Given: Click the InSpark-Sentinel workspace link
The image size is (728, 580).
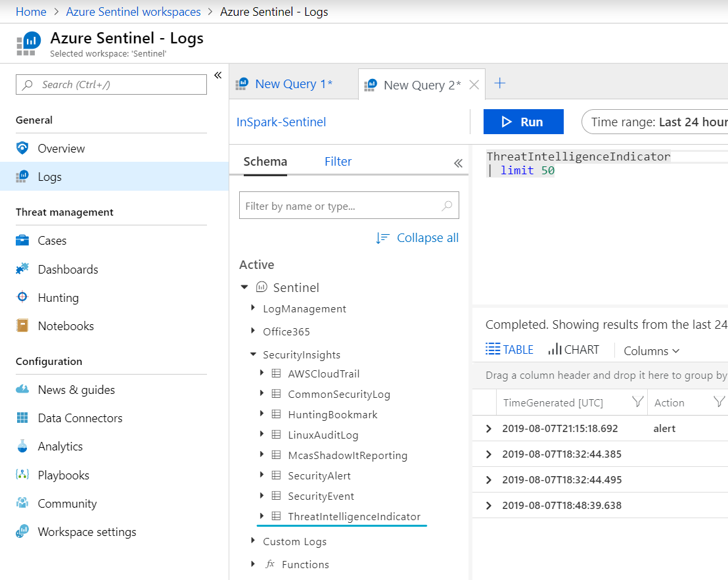Looking at the screenshot, I should (281, 122).
